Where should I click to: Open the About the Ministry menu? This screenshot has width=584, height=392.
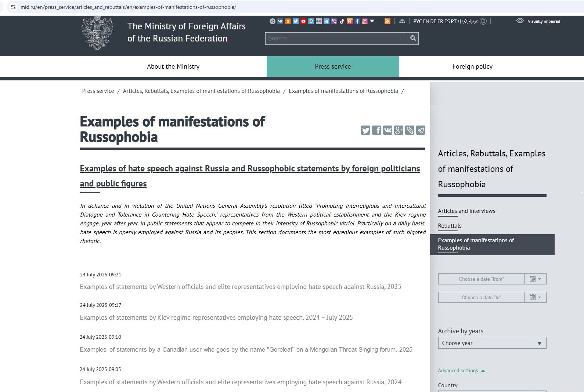click(x=173, y=66)
